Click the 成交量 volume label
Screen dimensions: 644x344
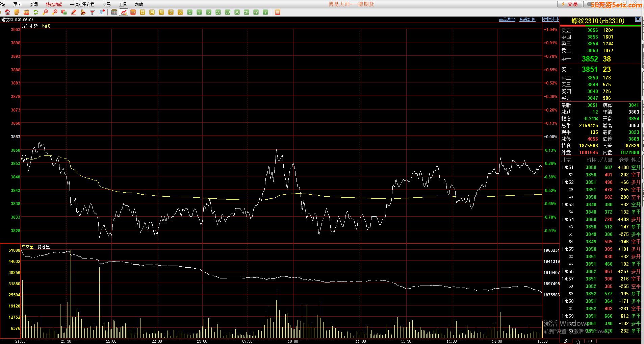pyautogui.click(x=27, y=247)
